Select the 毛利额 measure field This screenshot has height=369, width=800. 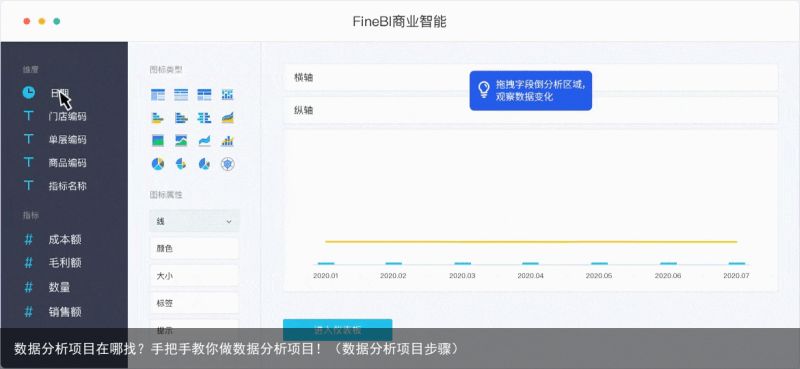[65, 263]
